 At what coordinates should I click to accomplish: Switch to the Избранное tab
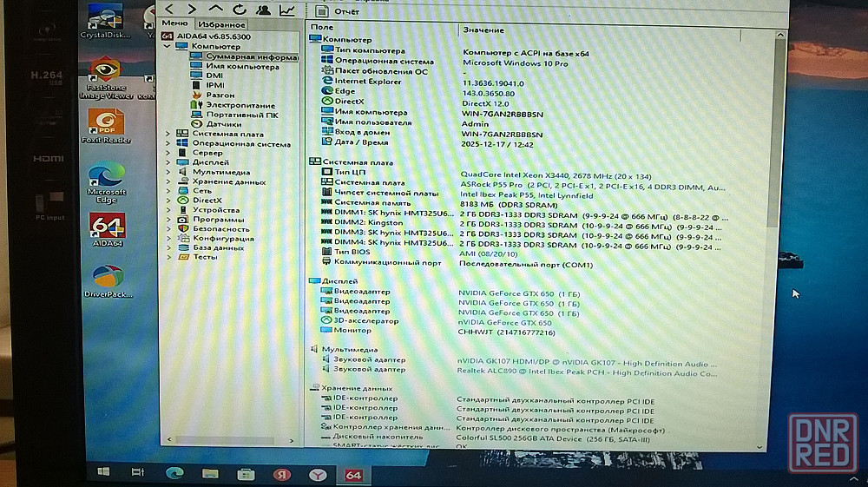click(x=221, y=25)
